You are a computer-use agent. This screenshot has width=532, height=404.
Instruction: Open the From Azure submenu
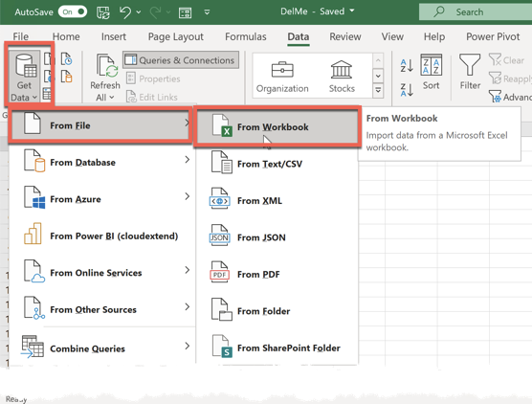click(x=102, y=199)
